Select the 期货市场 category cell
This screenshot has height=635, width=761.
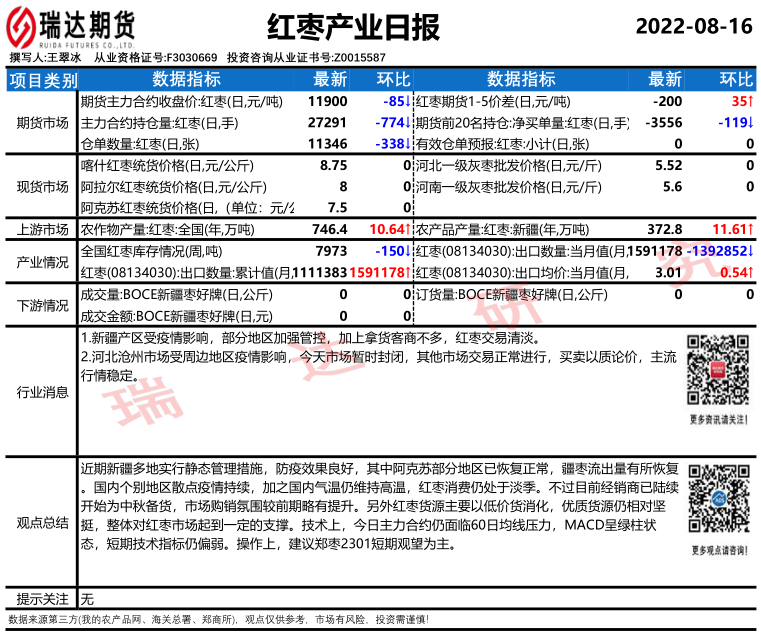point(42,123)
